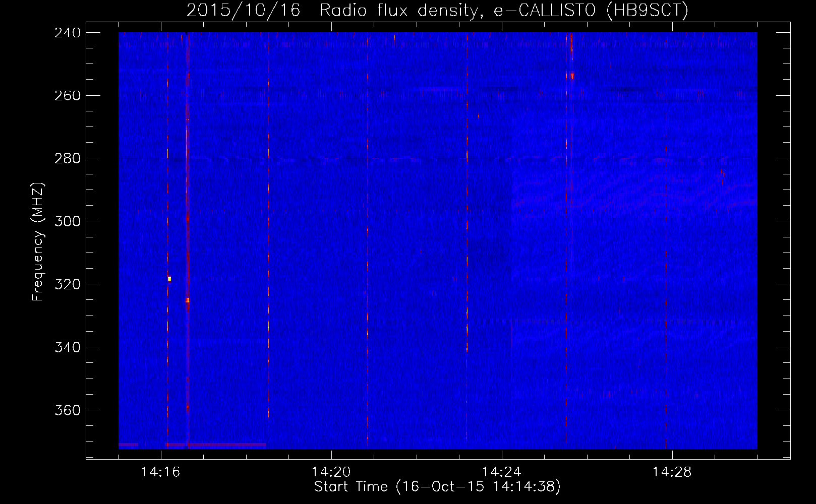Click the 14:24 time tick label
Viewport: 816px width, 504px height.
click(502, 472)
